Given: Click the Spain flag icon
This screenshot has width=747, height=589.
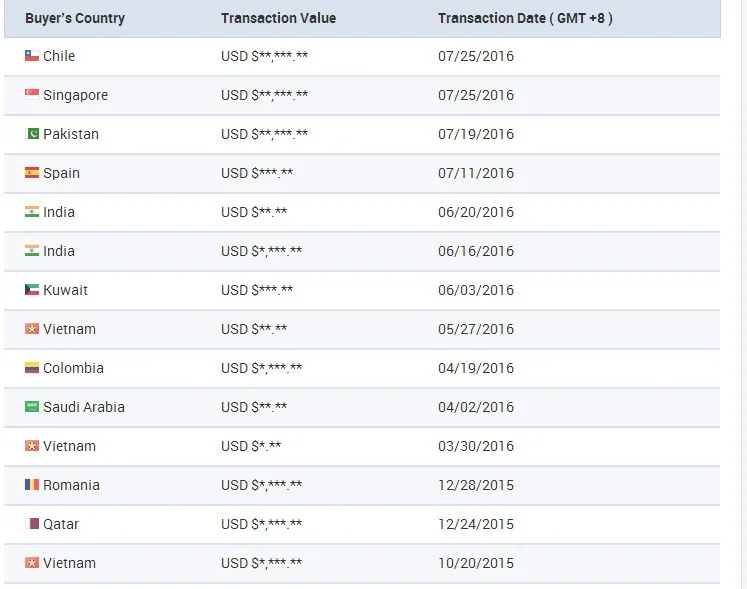Looking at the screenshot, I should pyautogui.click(x=32, y=173).
